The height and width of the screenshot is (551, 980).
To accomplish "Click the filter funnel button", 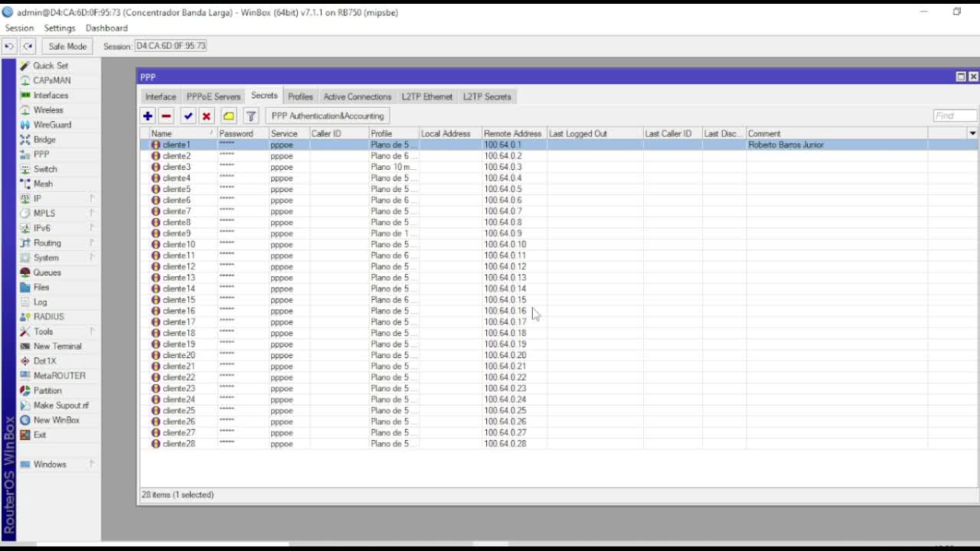I will [250, 116].
